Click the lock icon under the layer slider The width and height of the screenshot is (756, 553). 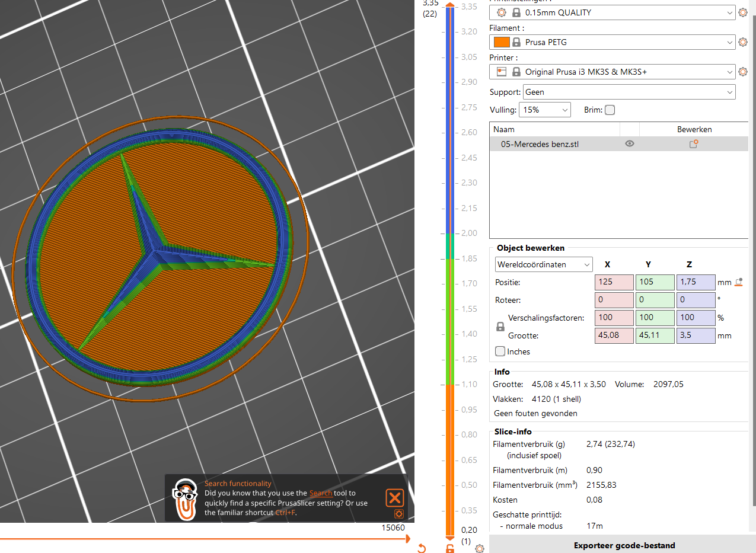(449, 549)
